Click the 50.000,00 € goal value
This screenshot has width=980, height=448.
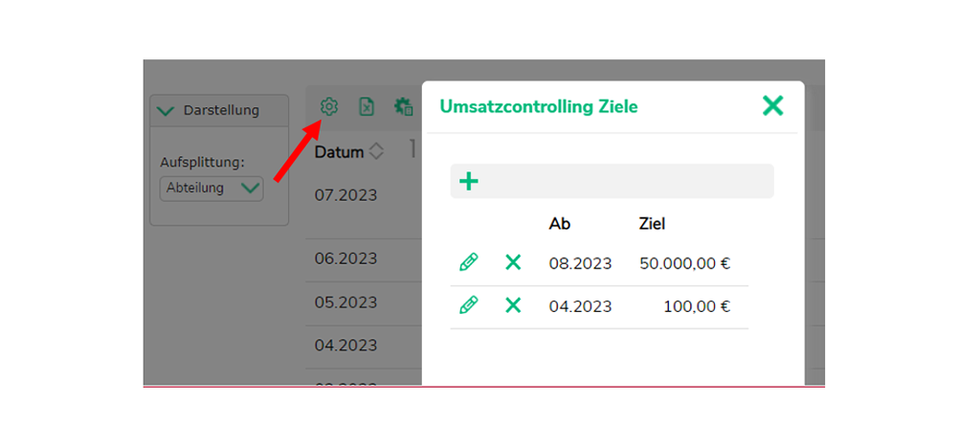(685, 263)
